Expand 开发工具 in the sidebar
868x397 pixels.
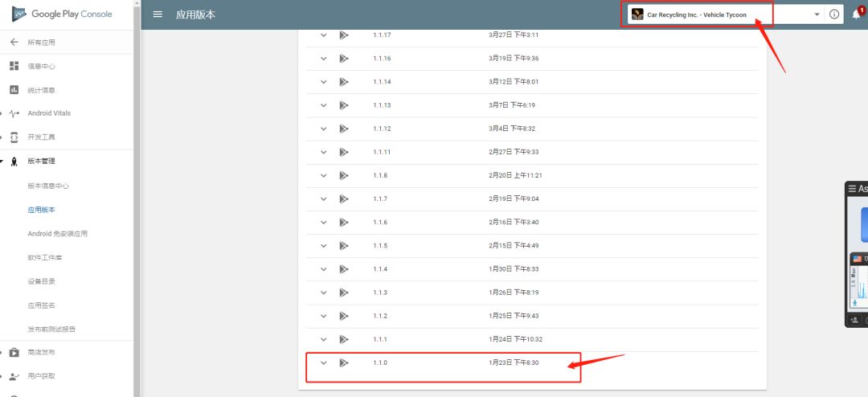point(42,137)
